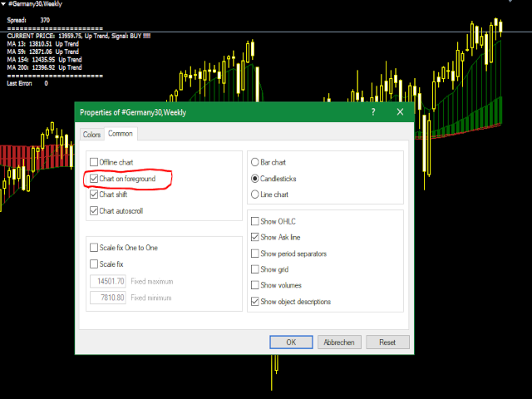Choose the Bar chart radio button

tap(255, 162)
